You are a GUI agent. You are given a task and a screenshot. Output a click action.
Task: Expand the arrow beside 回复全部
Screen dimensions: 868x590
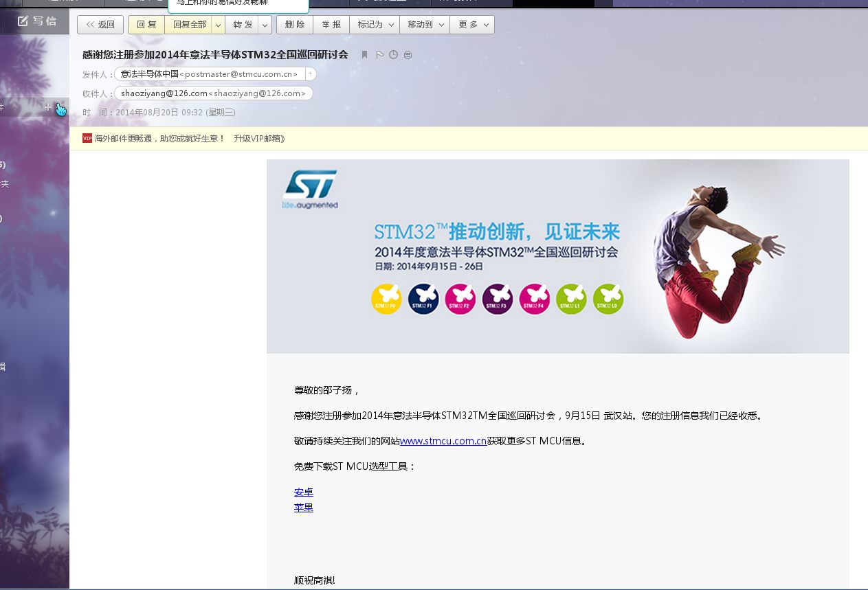click(x=217, y=25)
